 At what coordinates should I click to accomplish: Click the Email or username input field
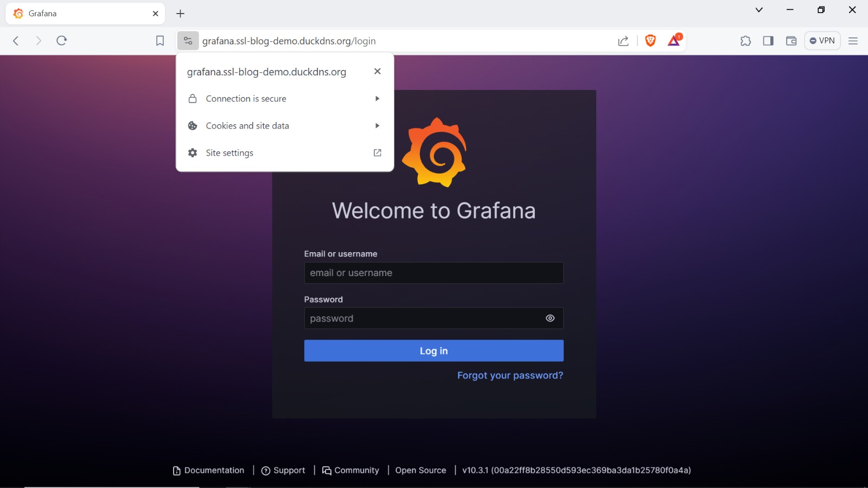[433, 273]
